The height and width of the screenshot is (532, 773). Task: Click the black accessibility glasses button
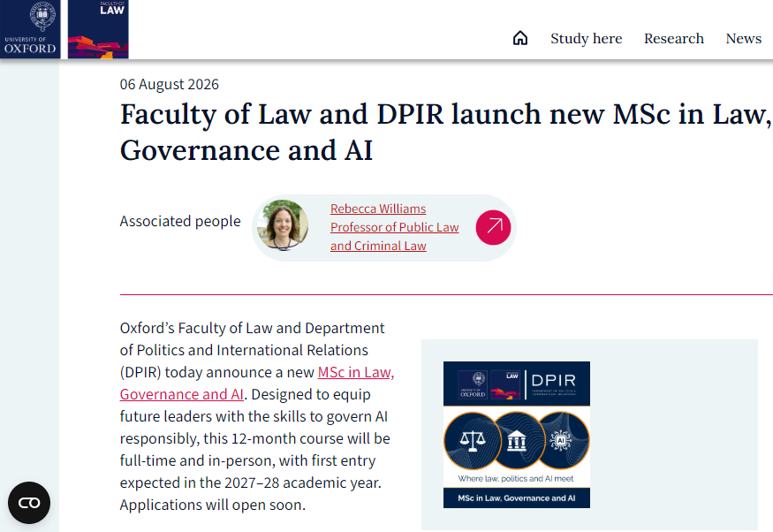(x=29, y=503)
